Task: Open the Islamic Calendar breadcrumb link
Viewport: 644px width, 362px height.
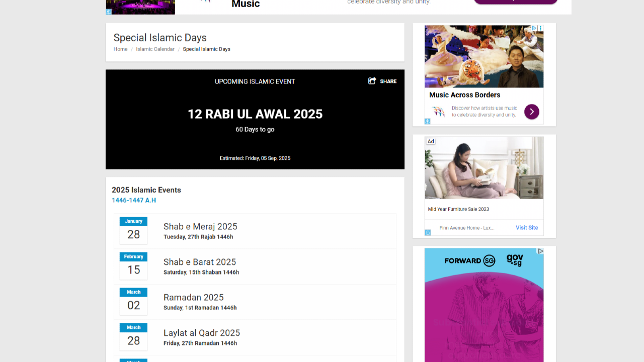Action: [x=155, y=49]
